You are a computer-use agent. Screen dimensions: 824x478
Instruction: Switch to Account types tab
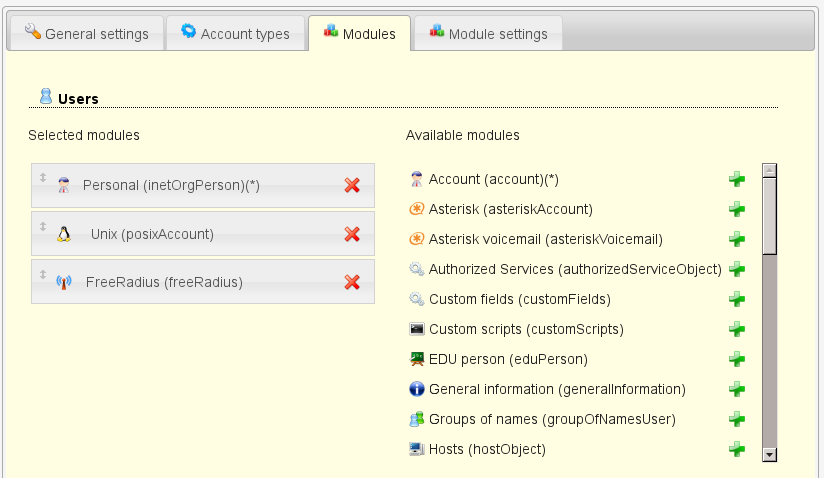pos(235,34)
